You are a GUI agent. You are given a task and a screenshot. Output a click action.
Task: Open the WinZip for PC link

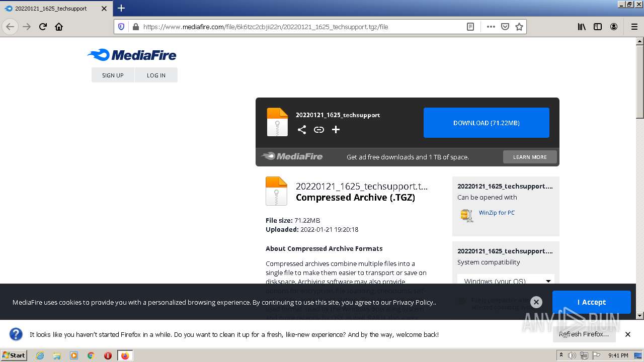click(x=497, y=213)
